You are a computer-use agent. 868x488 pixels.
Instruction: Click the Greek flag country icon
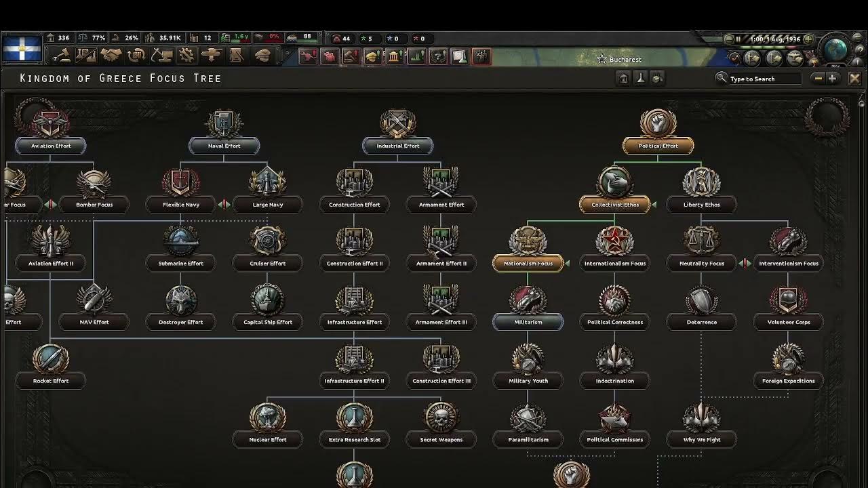23,48
